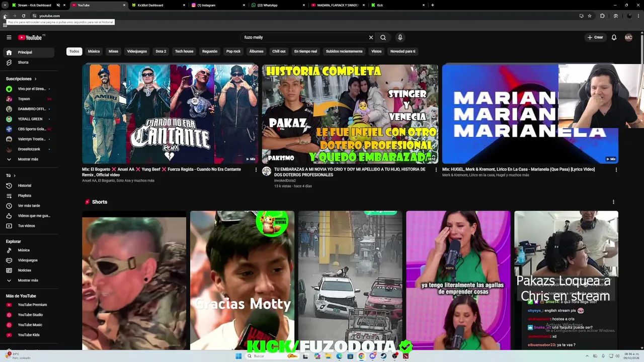Open the MC account avatar menu
644x362 pixels.
coord(628,37)
